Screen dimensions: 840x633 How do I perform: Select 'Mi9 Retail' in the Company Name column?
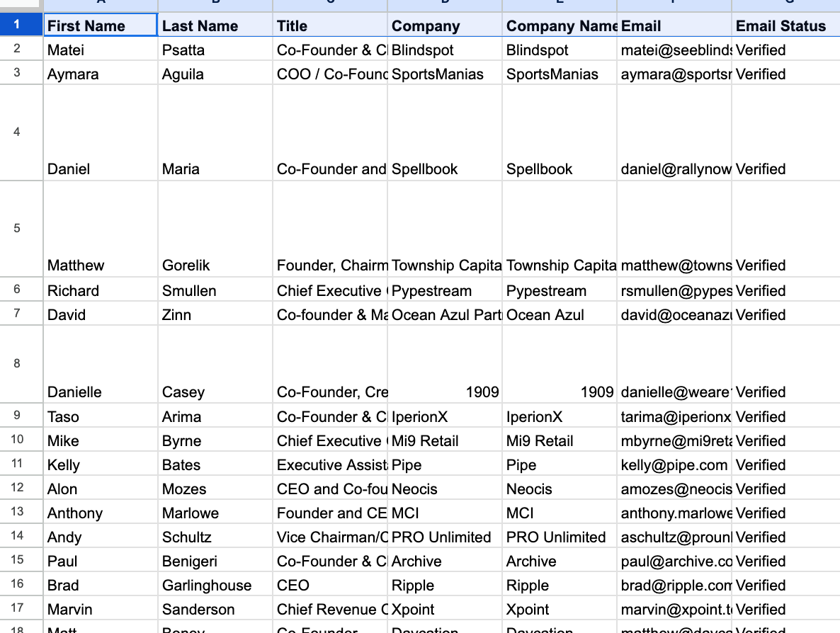point(560,440)
